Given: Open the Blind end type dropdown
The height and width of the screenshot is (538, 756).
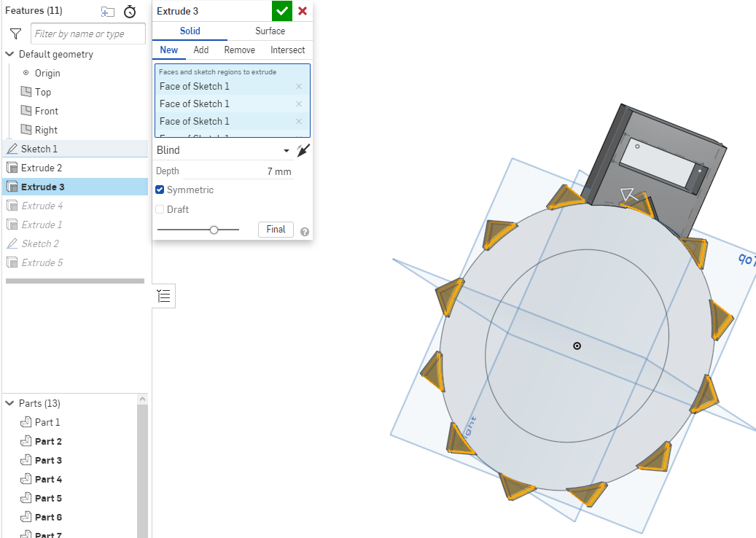Looking at the screenshot, I should tap(223, 150).
